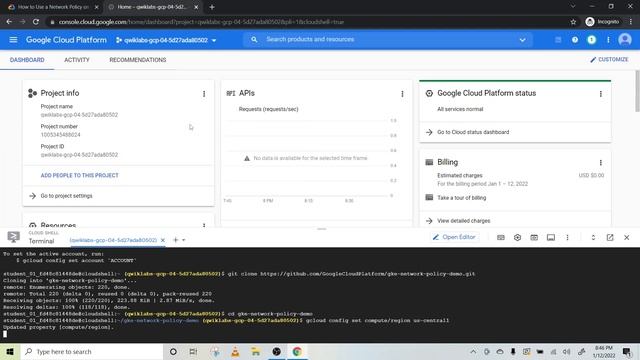
Task: Toggle the Cloud Shell on-screen keyboard icon
Action: (x=501, y=238)
